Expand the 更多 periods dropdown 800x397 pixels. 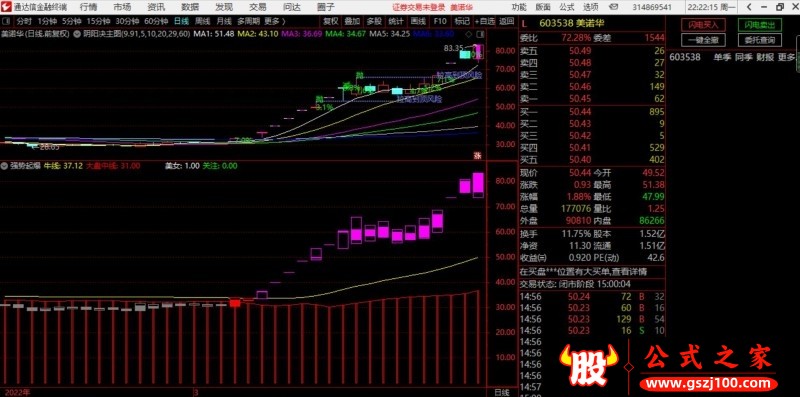click(274, 21)
